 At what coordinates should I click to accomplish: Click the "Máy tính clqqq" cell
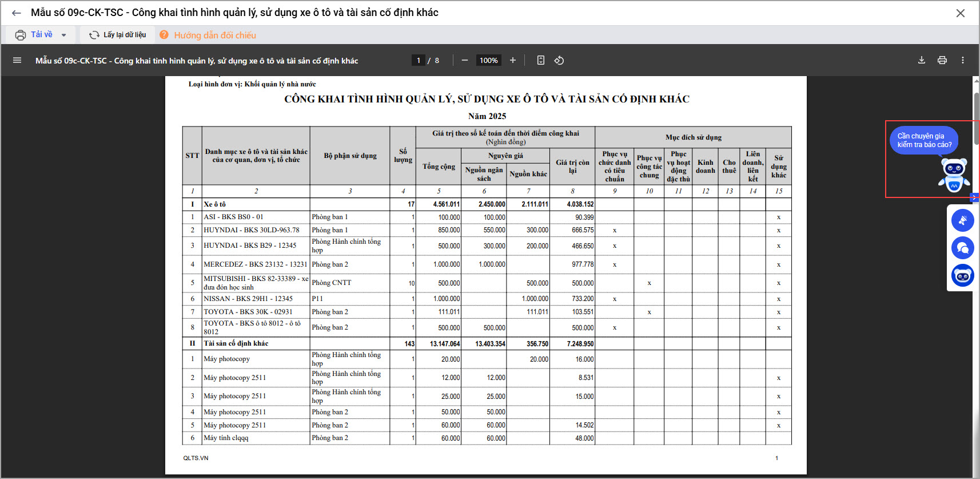click(256, 438)
